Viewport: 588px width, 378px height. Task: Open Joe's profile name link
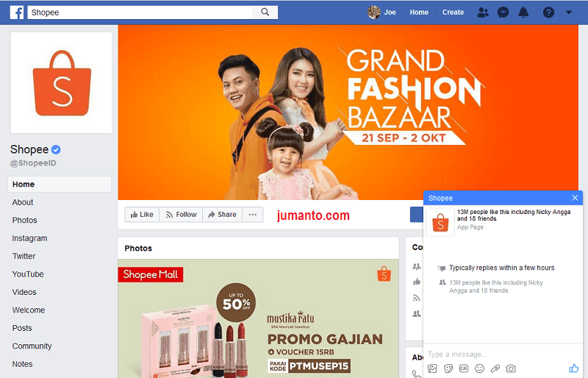tap(390, 13)
